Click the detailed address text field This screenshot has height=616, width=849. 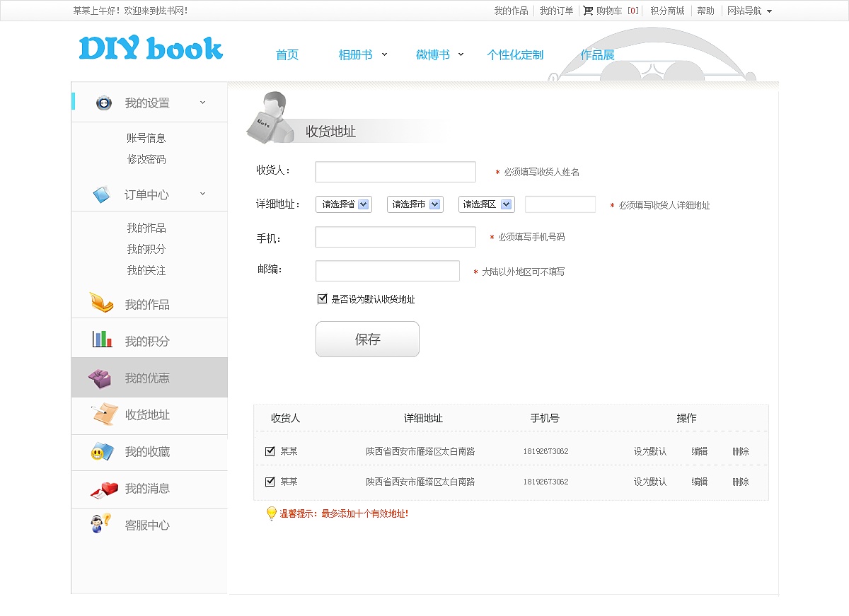(x=560, y=204)
